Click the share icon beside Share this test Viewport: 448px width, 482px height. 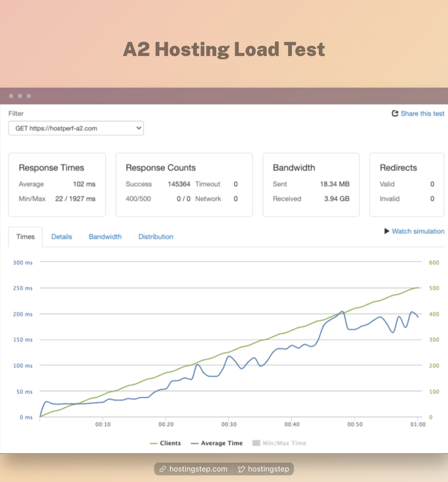(x=395, y=113)
